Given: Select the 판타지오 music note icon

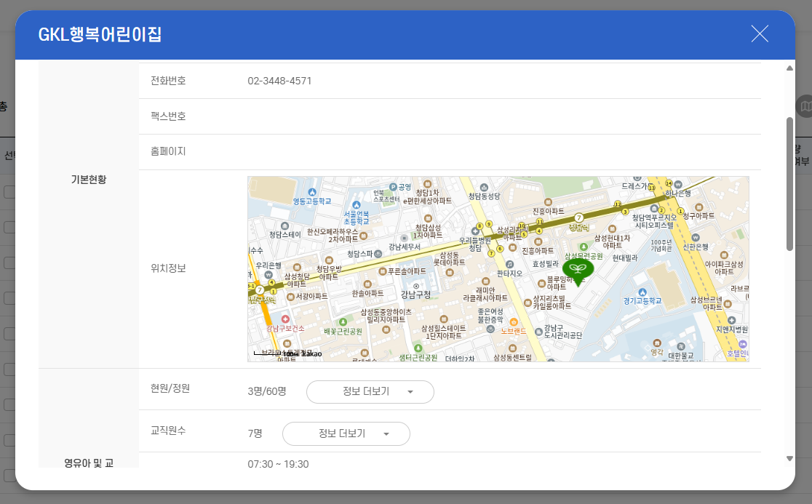Looking at the screenshot, I should (509, 265).
